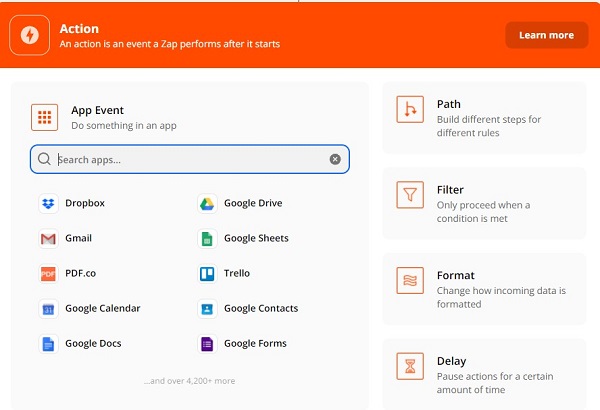
Task: Click the App Event heading
Action: [97, 110]
